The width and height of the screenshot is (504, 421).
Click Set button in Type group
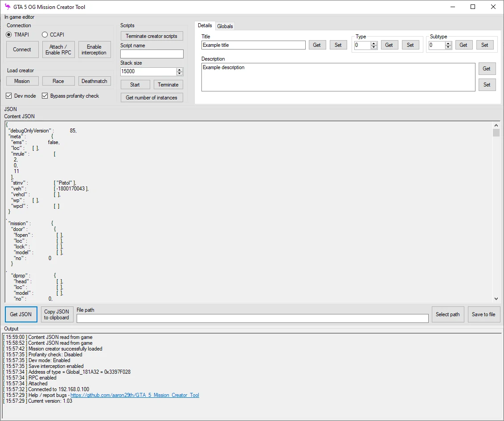click(410, 45)
